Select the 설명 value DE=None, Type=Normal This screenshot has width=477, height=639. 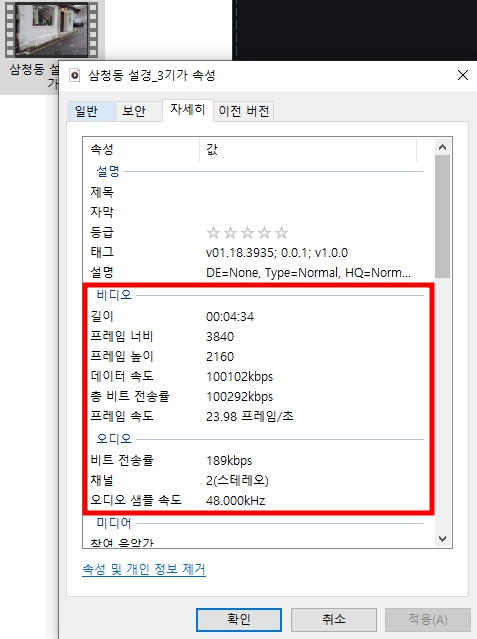[308, 273]
